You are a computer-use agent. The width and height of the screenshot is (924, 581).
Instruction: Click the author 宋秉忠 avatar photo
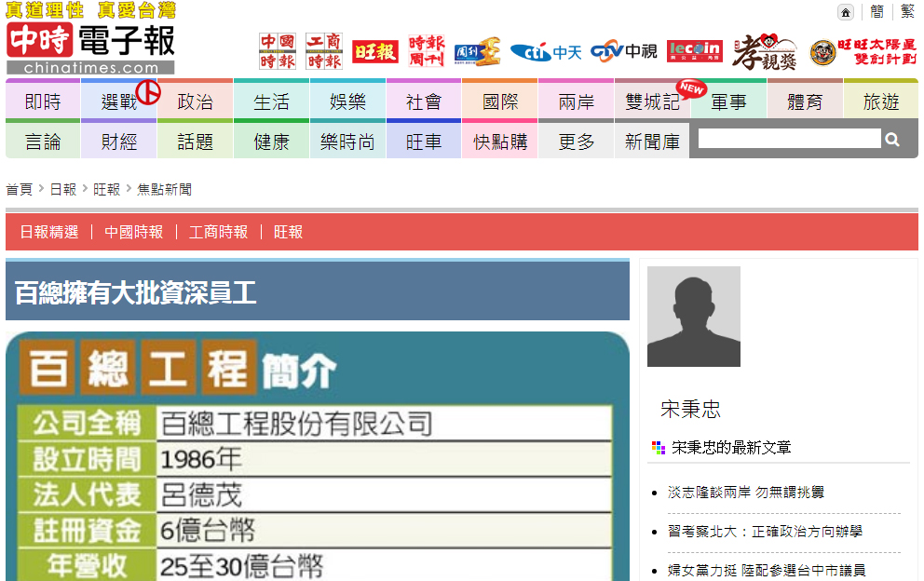(694, 317)
